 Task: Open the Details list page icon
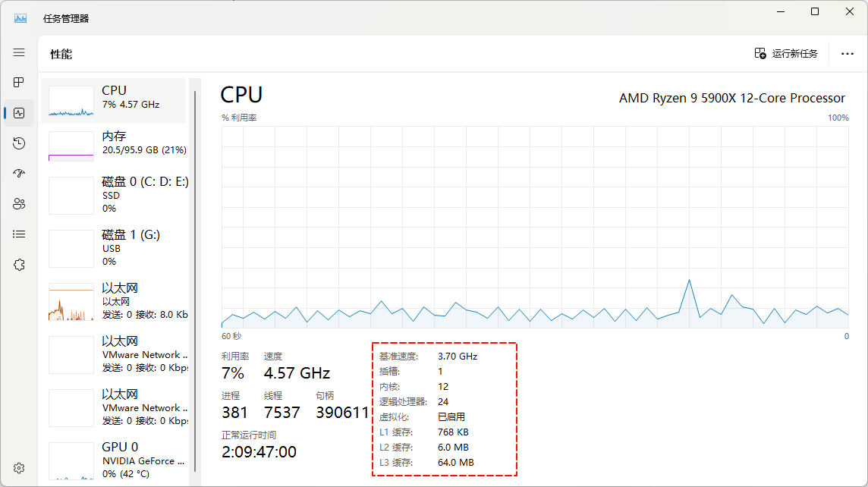pyautogui.click(x=19, y=234)
